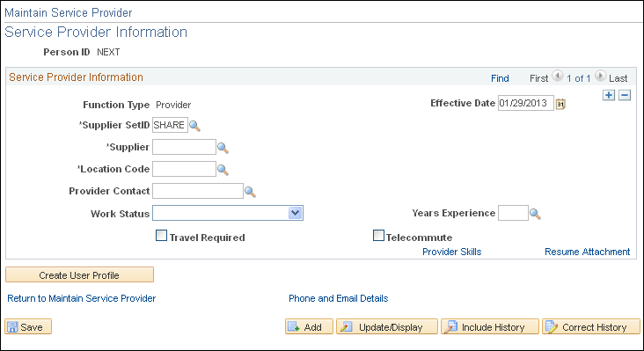644x351 pixels.
Task: Click the Add button
Action: point(309,326)
